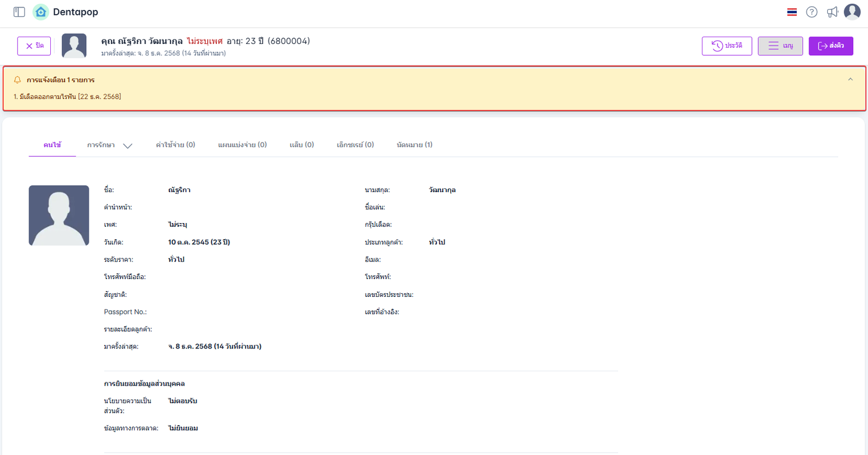Click the Passport No. field label
The image size is (868, 455).
125,312
